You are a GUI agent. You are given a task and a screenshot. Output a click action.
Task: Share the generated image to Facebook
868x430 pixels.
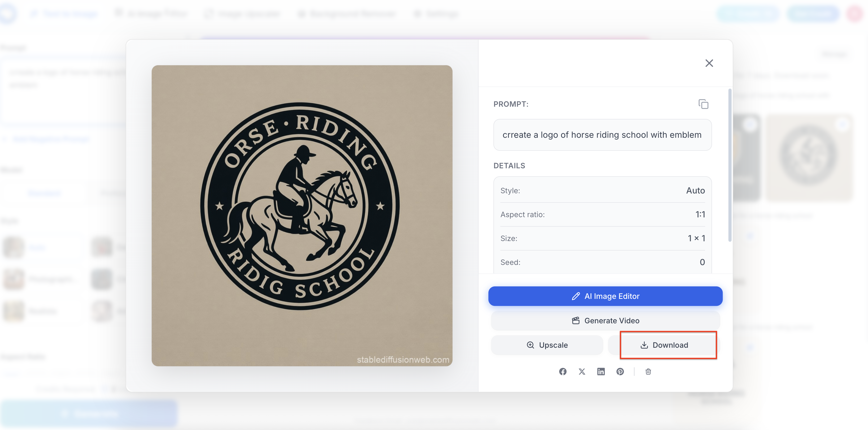click(562, 371)
